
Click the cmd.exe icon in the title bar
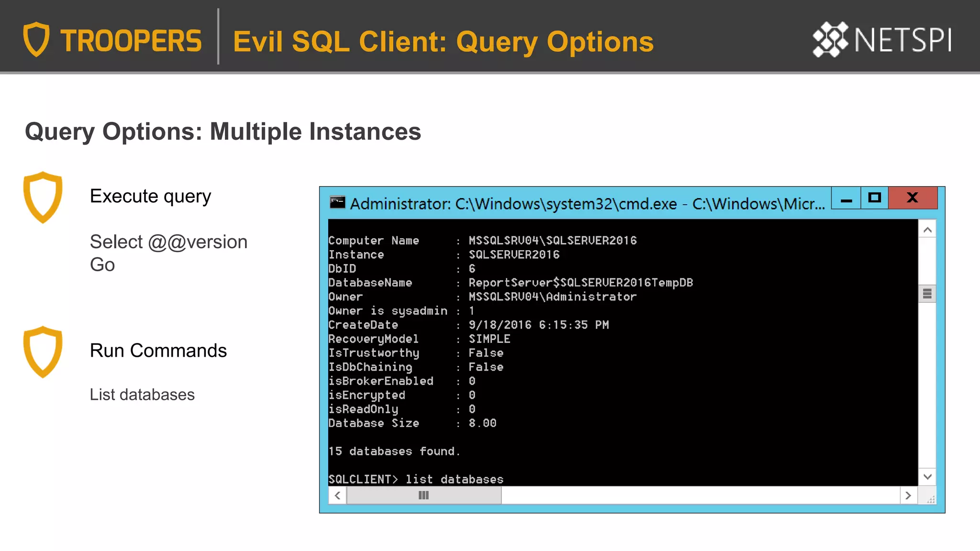tap(337, 202)
